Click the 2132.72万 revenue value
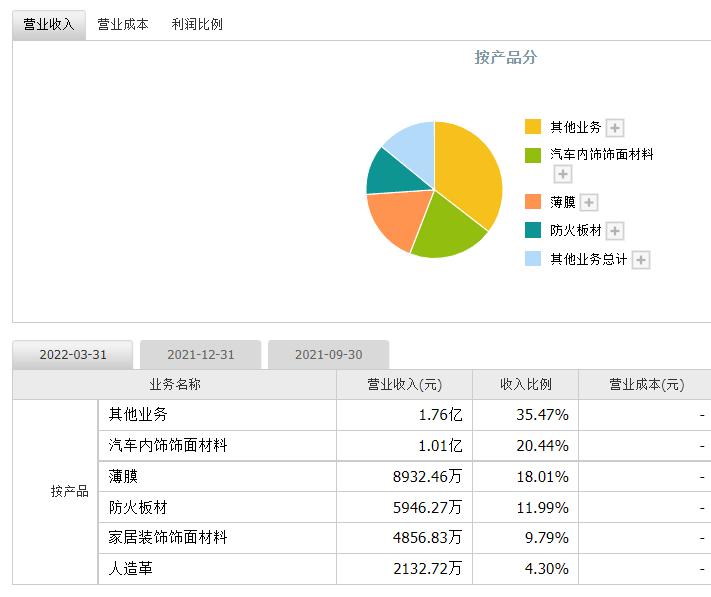Viewport: 711px width, 597px height. 428,568
